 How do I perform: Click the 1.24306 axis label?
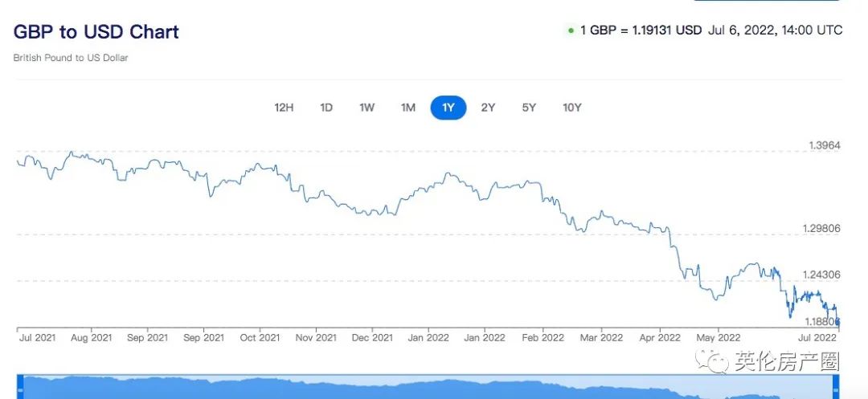pyautogui.click(x=821, y=274)
